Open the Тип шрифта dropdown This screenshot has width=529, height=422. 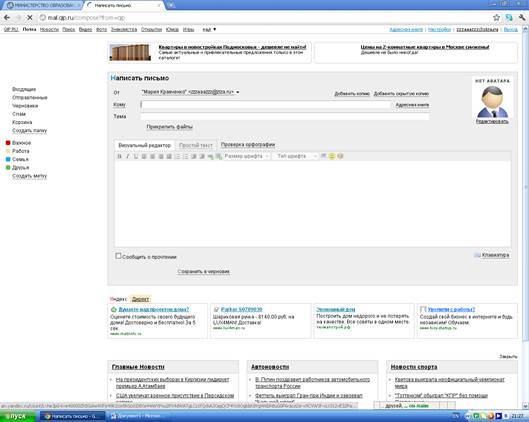click(296, 156)
